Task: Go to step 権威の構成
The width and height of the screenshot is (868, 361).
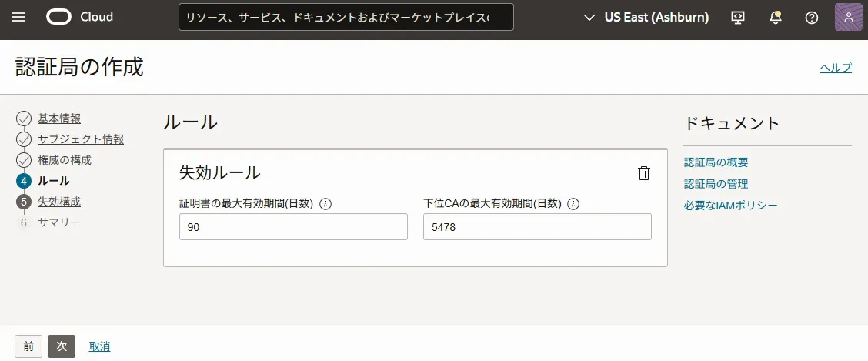Action: (x=64, y=160)
